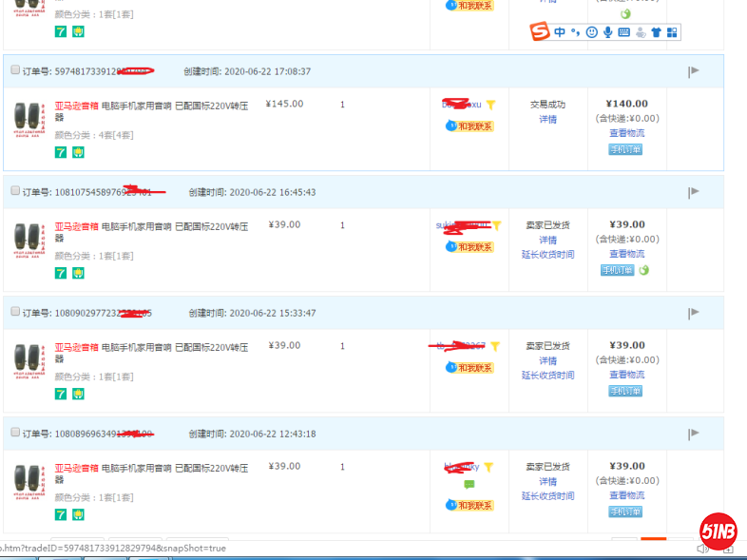Select the checkbox for the 17:08:37 order

pyautogui.click(x=15, y=70)
